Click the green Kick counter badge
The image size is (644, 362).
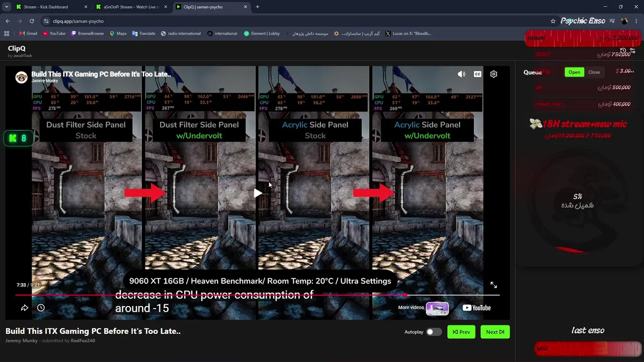pos(18,138)
